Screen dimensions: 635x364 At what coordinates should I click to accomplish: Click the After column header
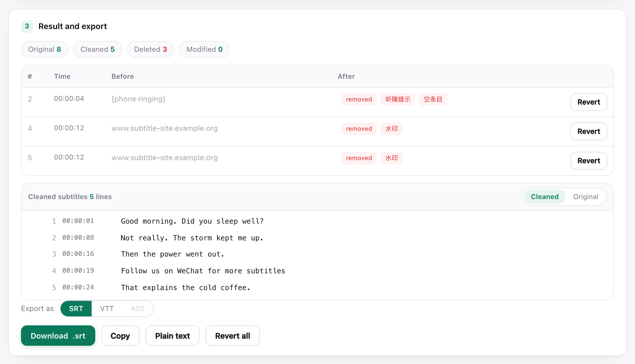(x=346, y=76)
